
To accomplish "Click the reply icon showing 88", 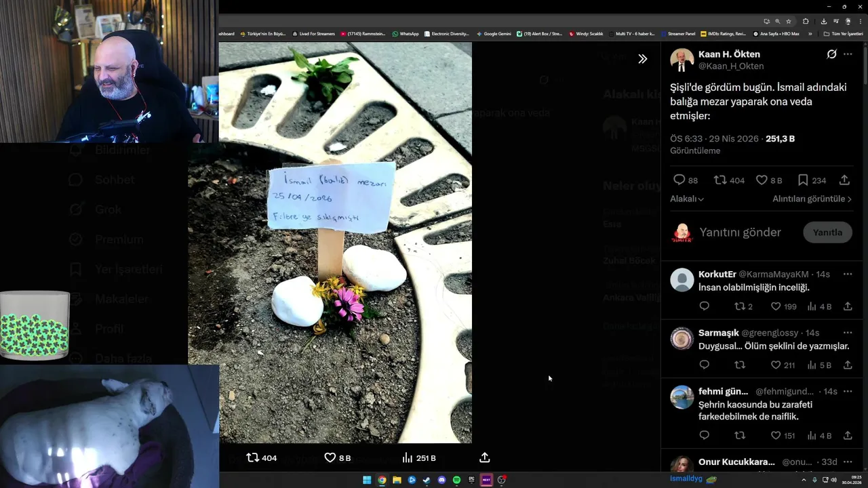I will point(679,180).
